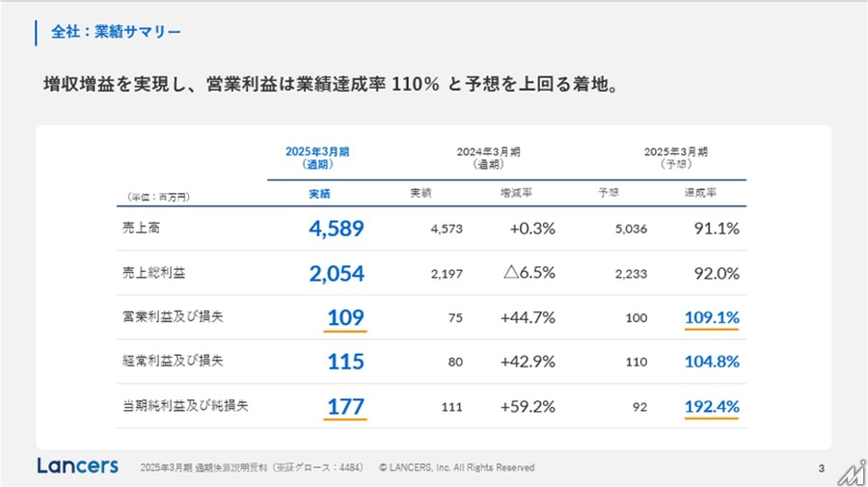The width and height of the screenshot is (868, 487).
Task: Click achievement rate 92.0%
Action: click(x=717, y=273)
